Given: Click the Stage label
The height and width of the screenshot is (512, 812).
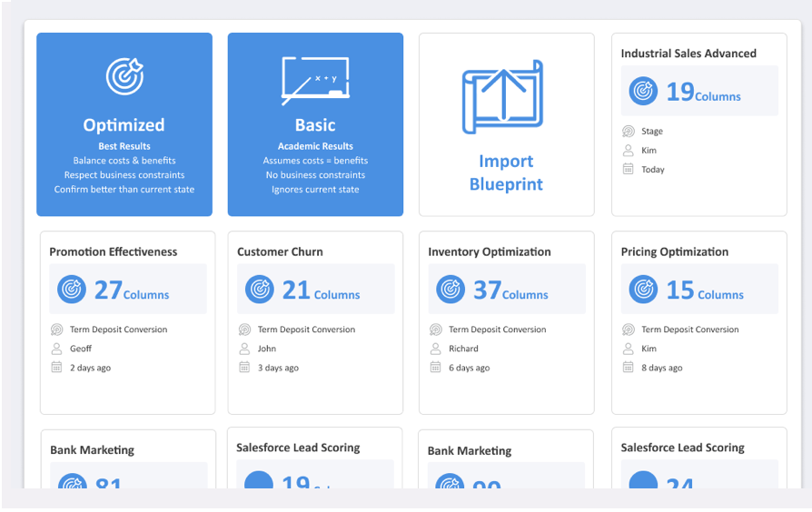Looking at the screenshot, I should (x=652, y=131).
